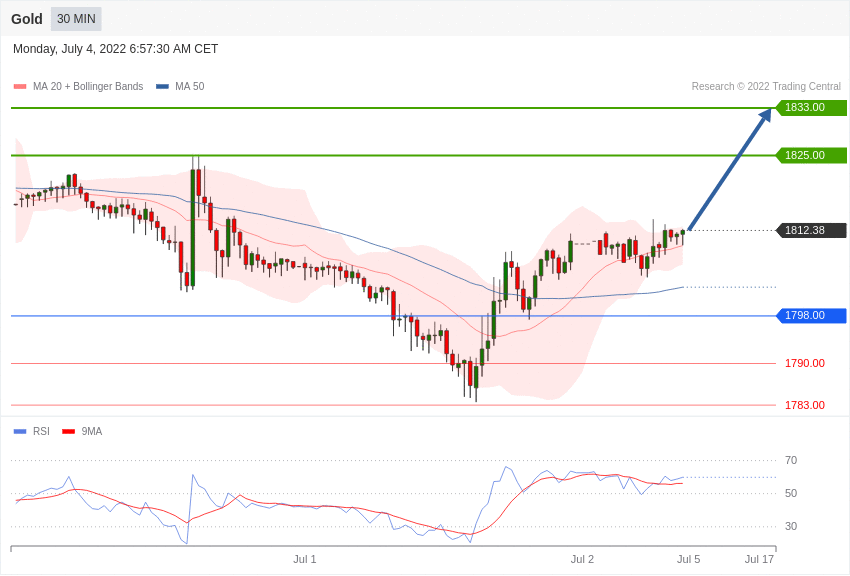
Task: Toggle MA 20 + Bollinger Bands legend
Action: [79, 86]
